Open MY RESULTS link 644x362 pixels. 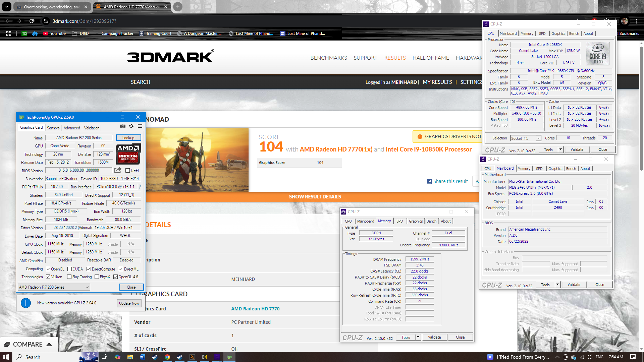click(437, 82)
